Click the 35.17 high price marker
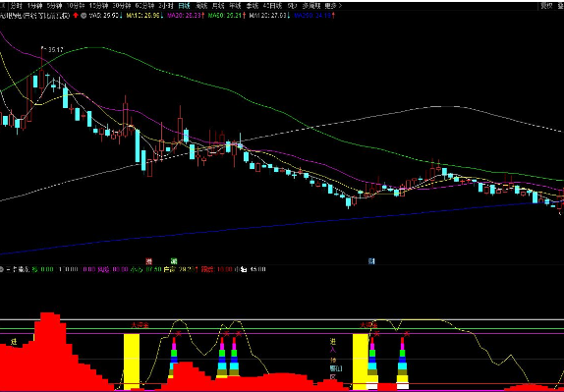Screen dimensions: 564x392 click(55, 50)
